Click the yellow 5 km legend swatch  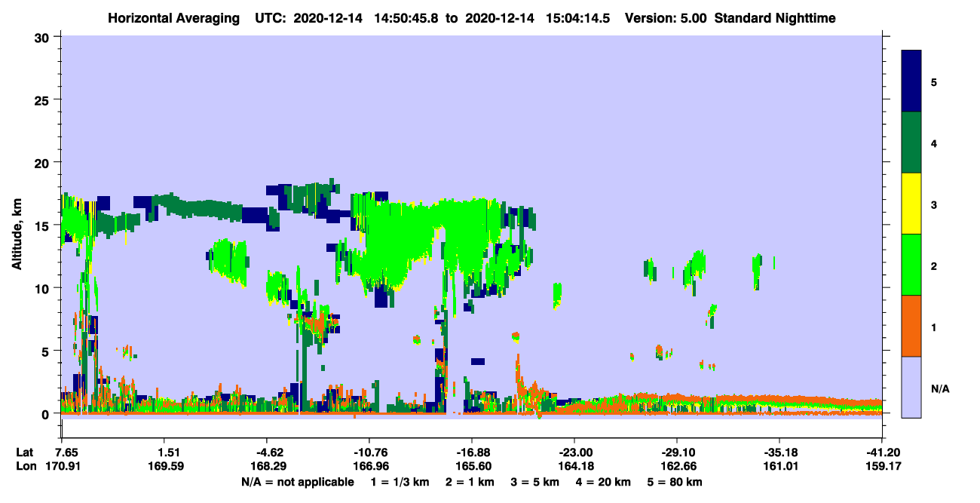coord(911,204)
